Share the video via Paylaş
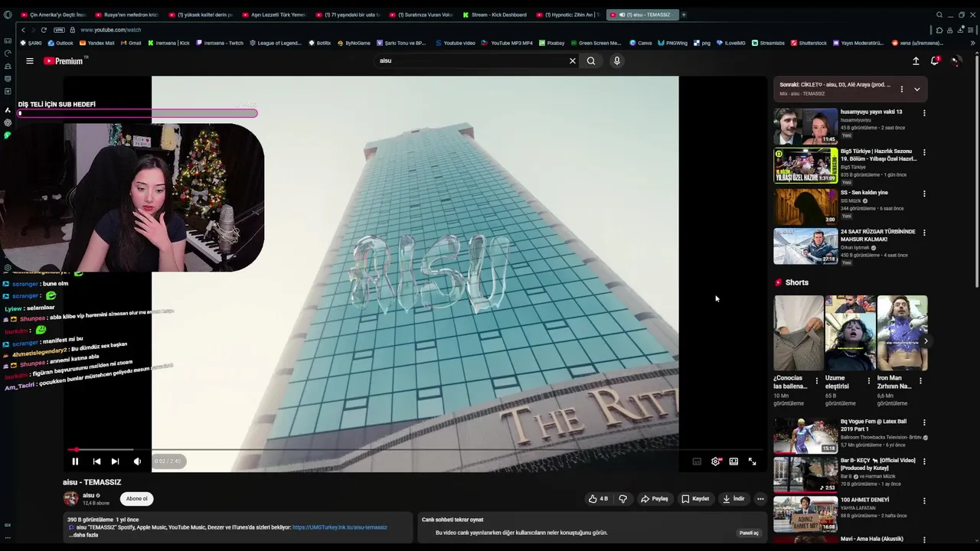Screen dimensions: 980x551 pyautogui.click(x=655, y=499)
